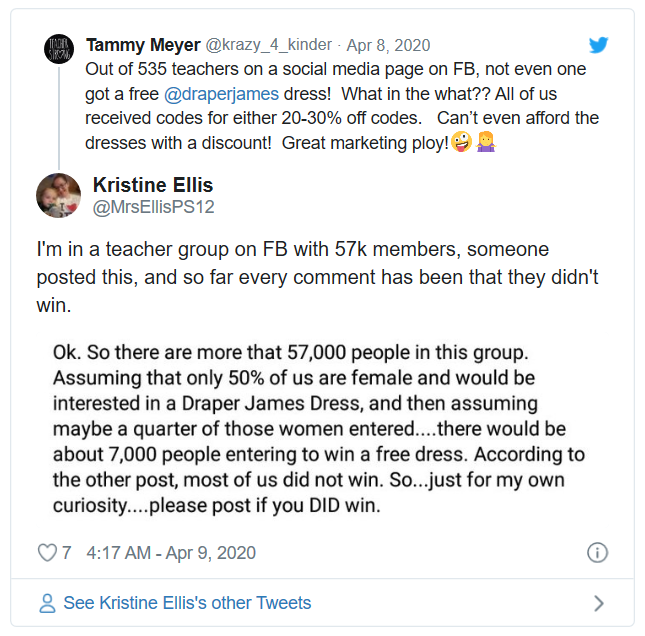Open Kristine Ellis's profile photo
This screenshot has height=636, width=645.
(59, 195)
